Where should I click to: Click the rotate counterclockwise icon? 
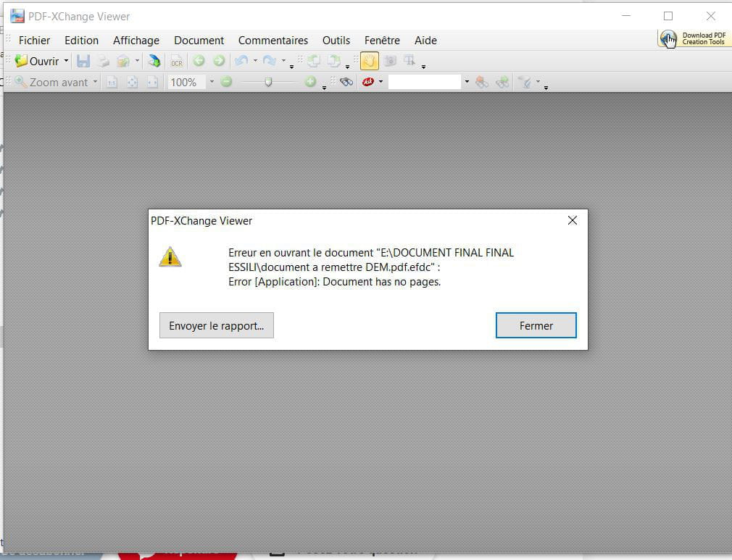(313, 61)
